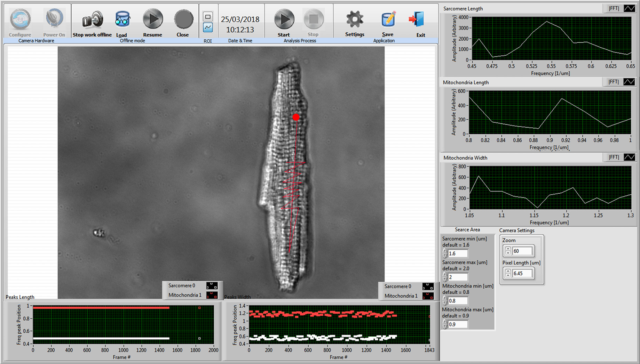Toggle |FFT| on Sarcomere Length graph

click(x=614, y=8)
